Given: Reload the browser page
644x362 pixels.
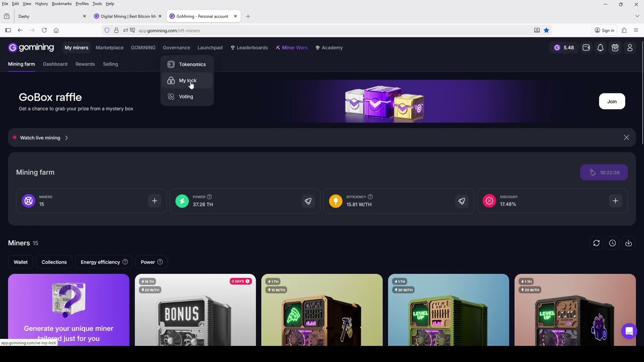Looking at the screenshot, I should point(44,30).
